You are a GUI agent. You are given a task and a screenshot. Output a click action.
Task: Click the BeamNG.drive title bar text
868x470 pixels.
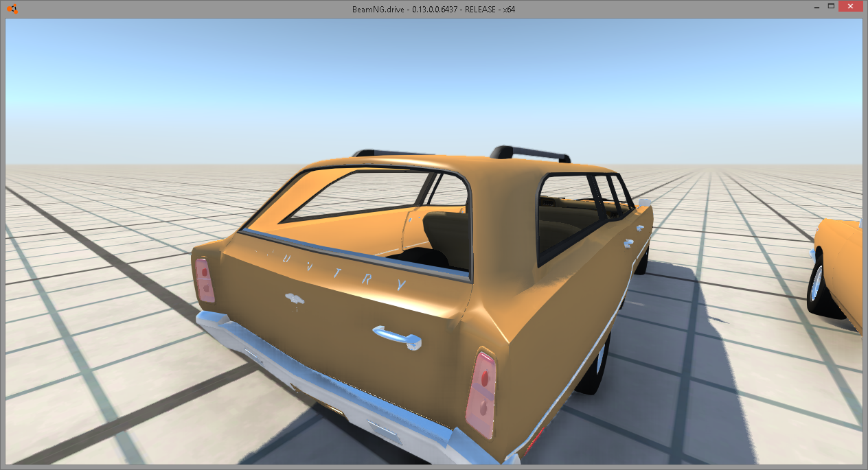(434, 9)
